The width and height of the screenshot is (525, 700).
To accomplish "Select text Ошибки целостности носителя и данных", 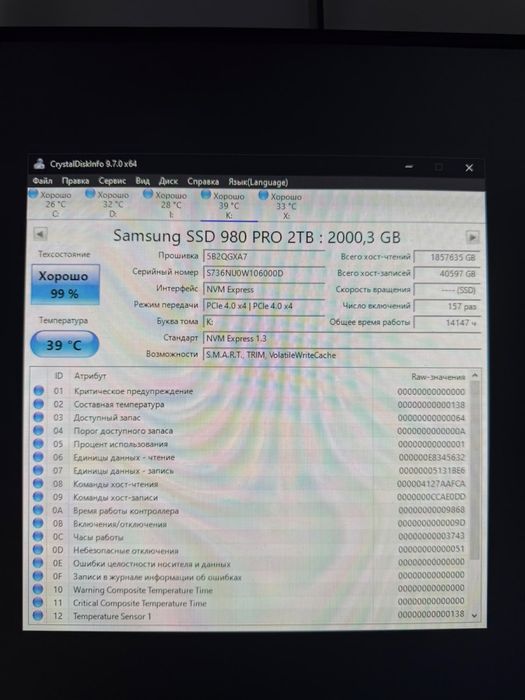I will (152, 564).
